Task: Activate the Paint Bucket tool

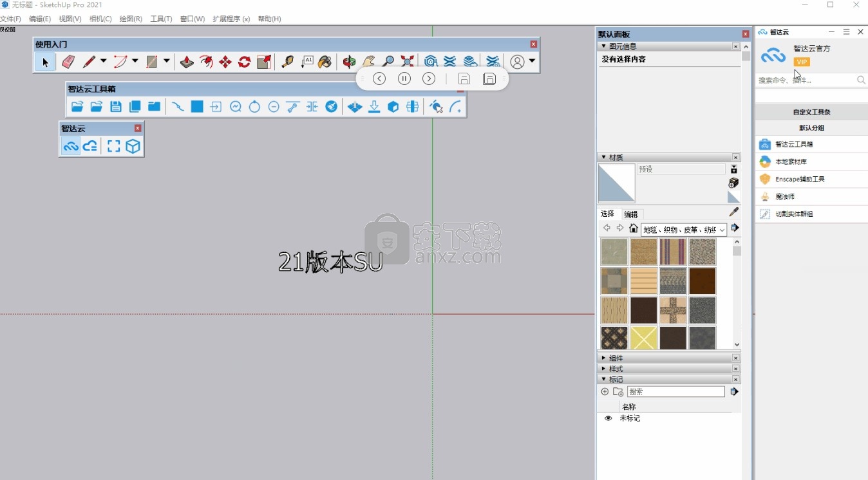Action: click(x=325, y=62)
